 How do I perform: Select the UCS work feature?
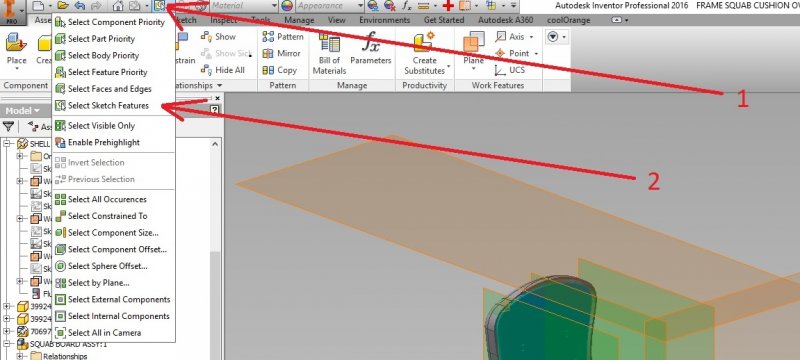coord(509,70)
